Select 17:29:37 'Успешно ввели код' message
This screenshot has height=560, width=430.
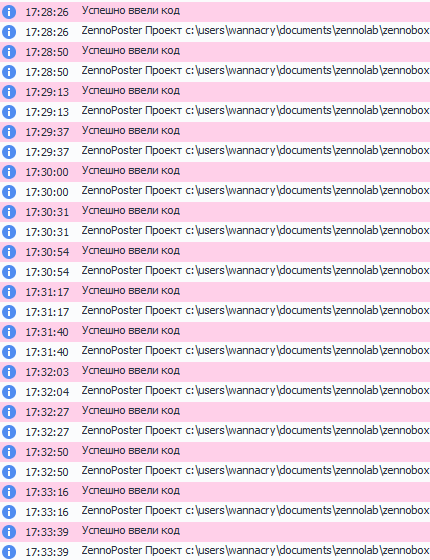(131, 131)
